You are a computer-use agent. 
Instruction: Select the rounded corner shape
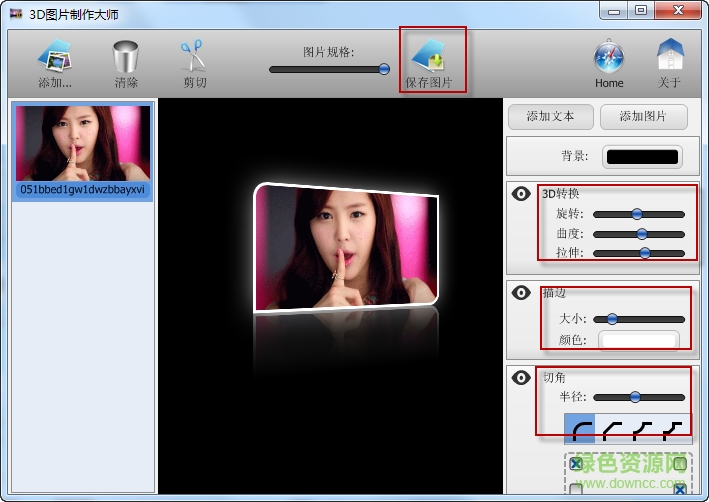[580, 429]
